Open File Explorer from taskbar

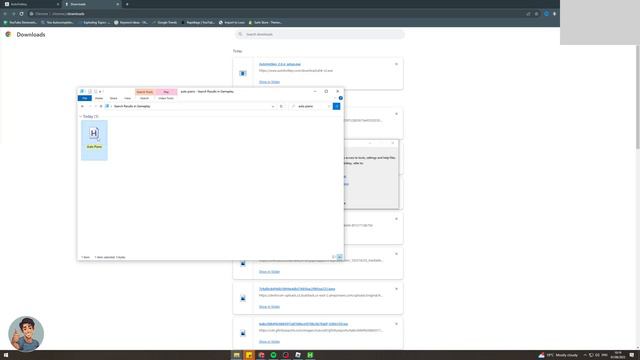[x=236, y=355]
